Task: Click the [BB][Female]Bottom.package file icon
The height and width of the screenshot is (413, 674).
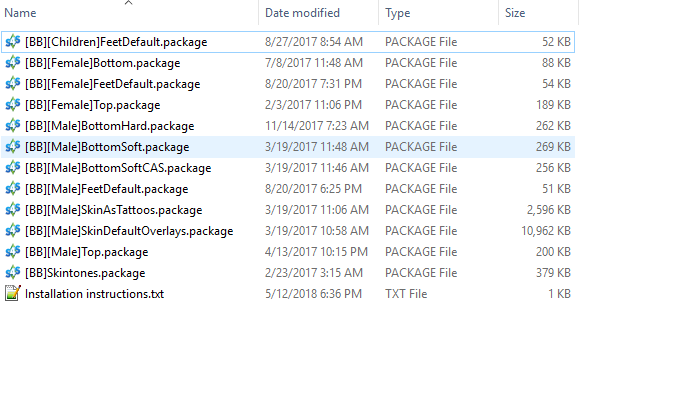Action: point(13,63)
